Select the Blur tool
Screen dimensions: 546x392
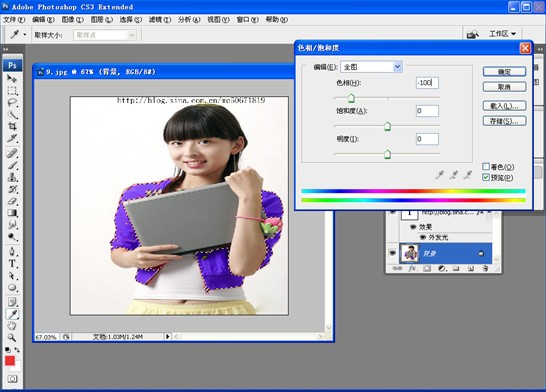click(12, 225)
